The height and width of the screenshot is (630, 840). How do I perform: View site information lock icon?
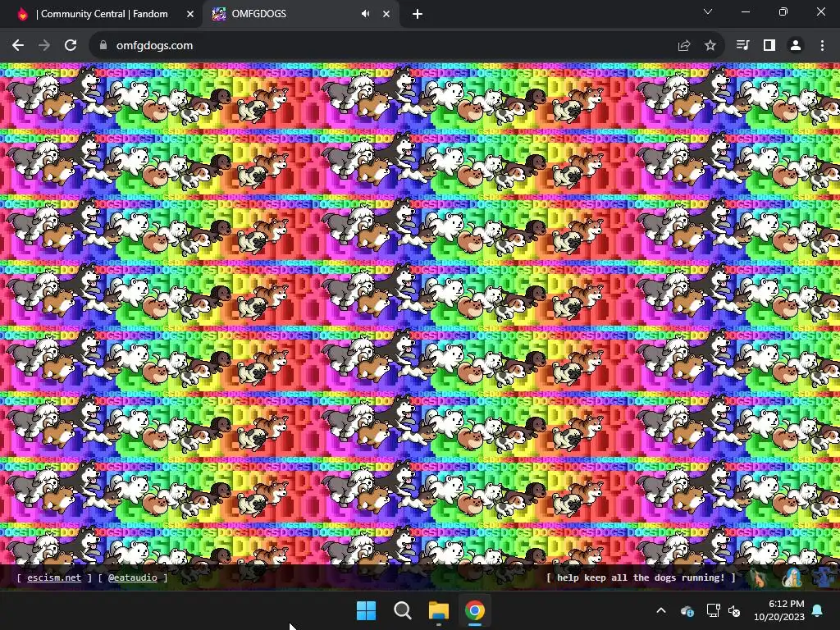tap(103, 46)
